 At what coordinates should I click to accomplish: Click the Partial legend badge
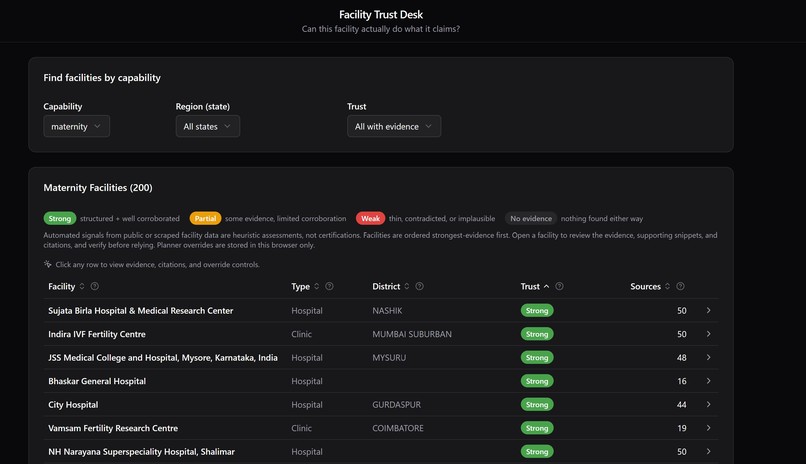tap(205, 218)
